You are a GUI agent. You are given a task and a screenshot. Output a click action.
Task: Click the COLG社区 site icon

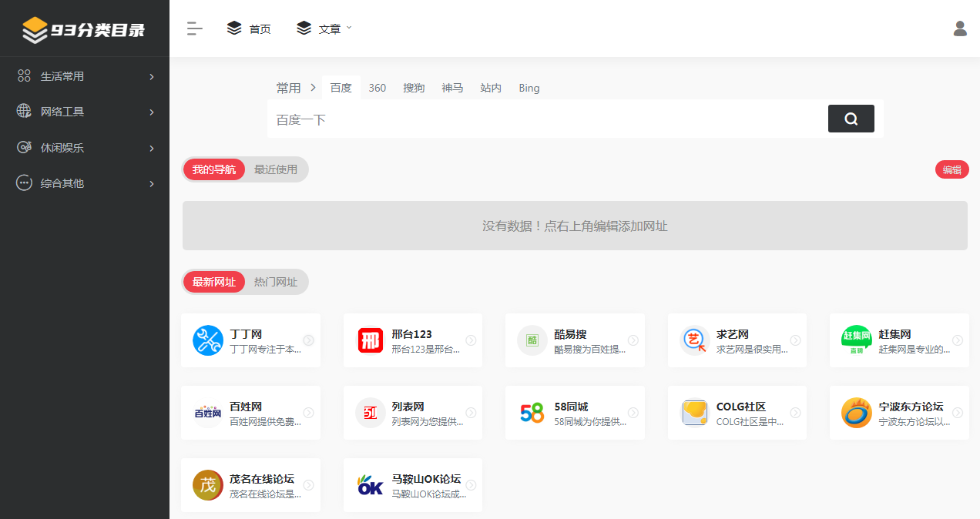pos(695,413)
